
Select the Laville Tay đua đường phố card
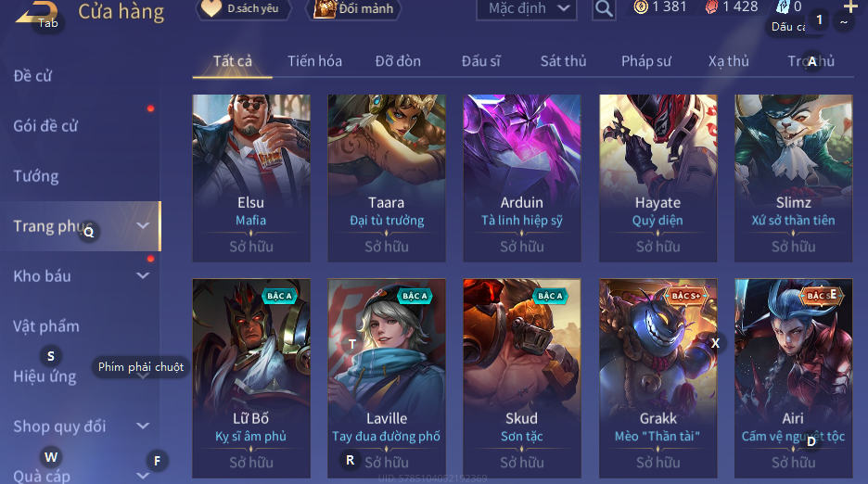[387, 377]
